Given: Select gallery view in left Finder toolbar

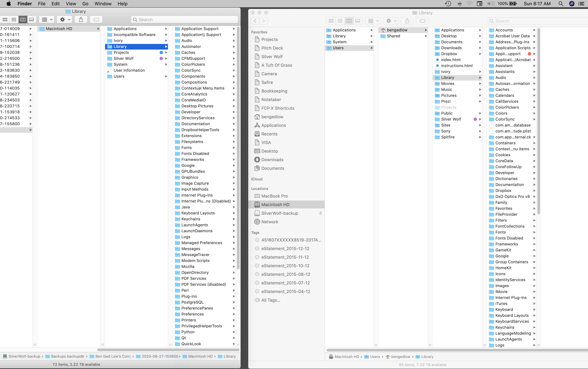Looking at the screenshot, I should coord(32,19).
